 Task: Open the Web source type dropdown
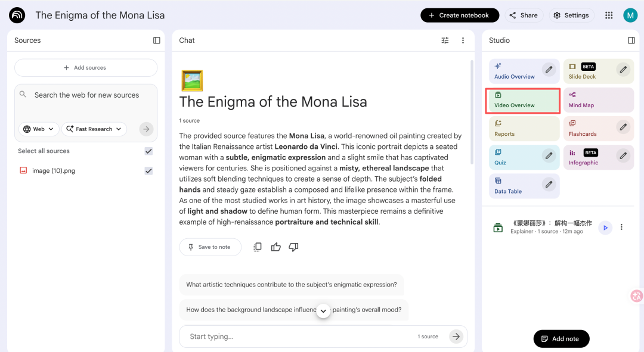click(x=39, y=129)
